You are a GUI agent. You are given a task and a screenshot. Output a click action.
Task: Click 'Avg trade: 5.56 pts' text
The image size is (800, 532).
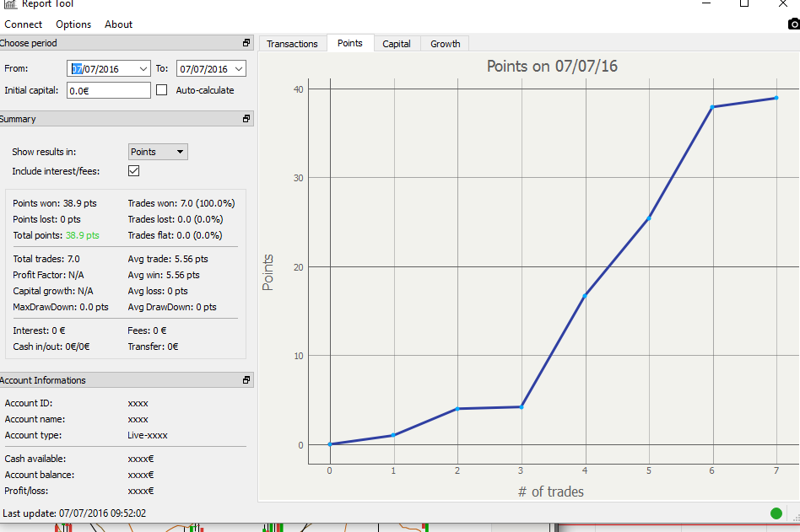click(x=168, y=259)
